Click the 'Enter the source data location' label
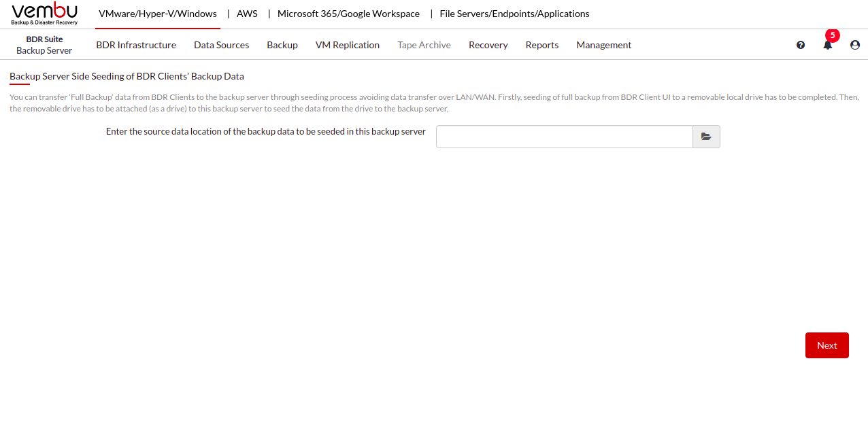This screenshot has height=448, width=868. [266, 131]
